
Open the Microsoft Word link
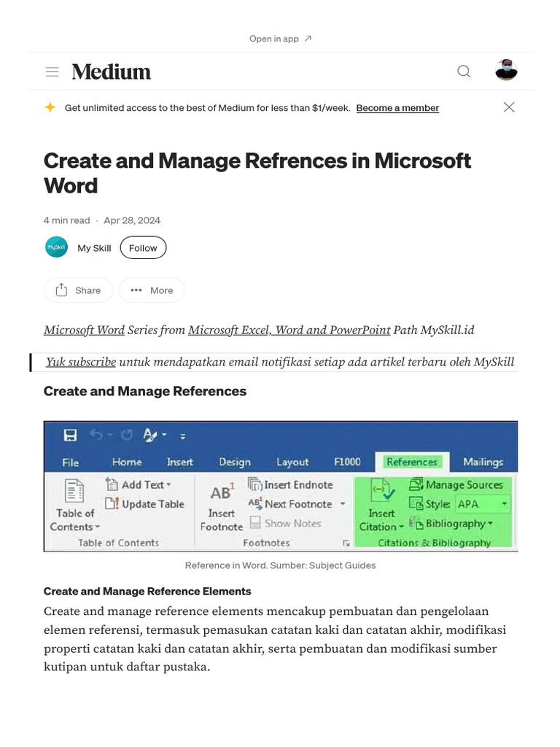84,330
